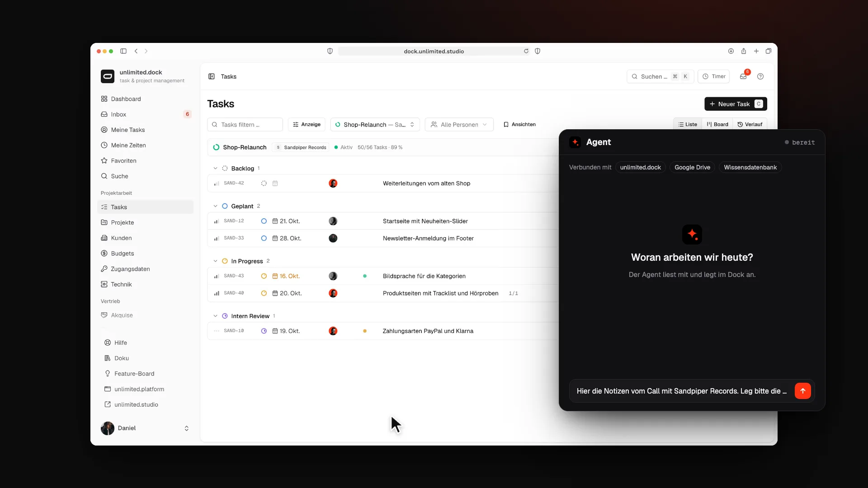Open the Shop-Relaunch project dropdown
868x488 pixels.
(x=375, y=124)
